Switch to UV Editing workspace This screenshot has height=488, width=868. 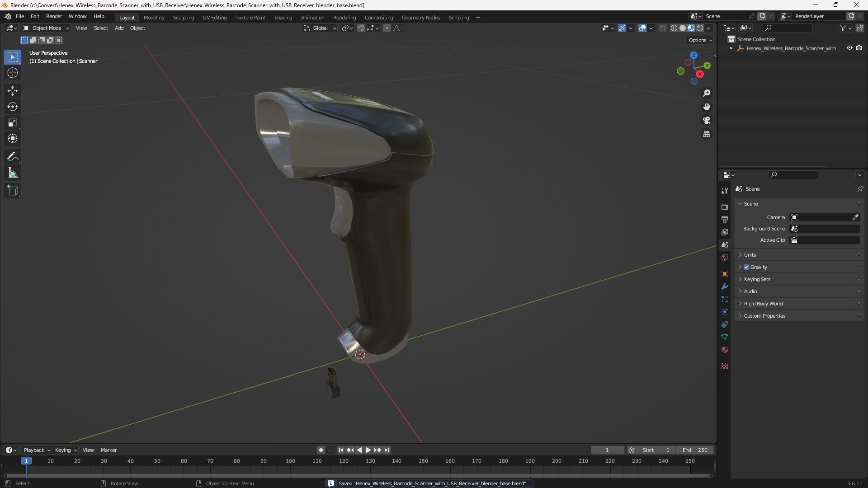click(215, 18)
